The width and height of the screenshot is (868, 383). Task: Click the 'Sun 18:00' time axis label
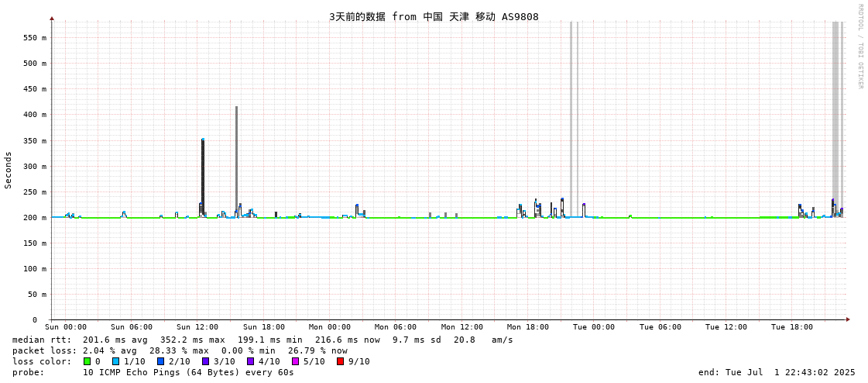click(264, 327)
